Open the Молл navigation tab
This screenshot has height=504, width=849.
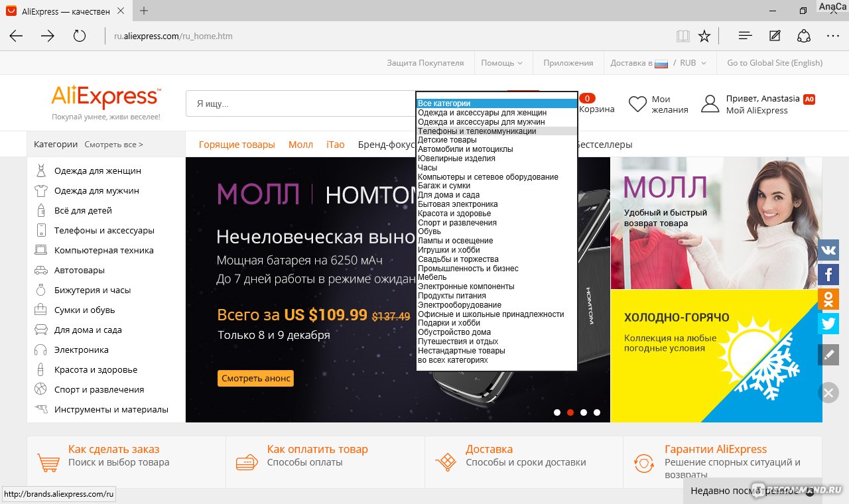pos(300,145)
